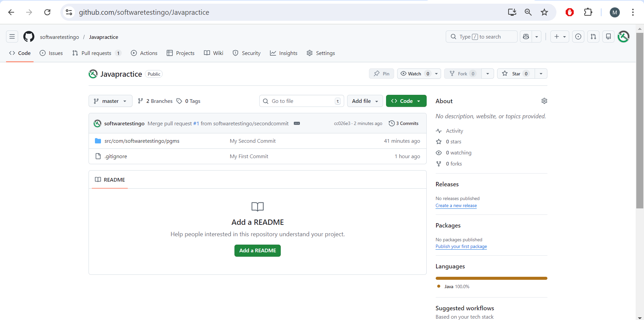Open About section settings gear

pyautogui.click(x=544, y=101)
